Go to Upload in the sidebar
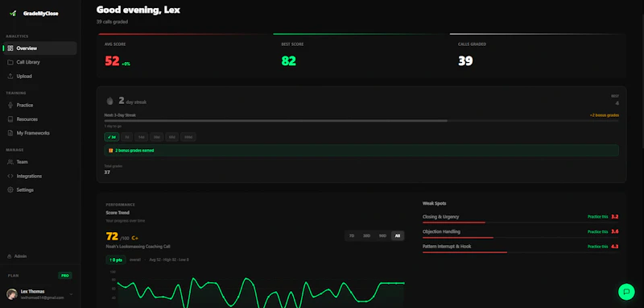 (39, 76)
